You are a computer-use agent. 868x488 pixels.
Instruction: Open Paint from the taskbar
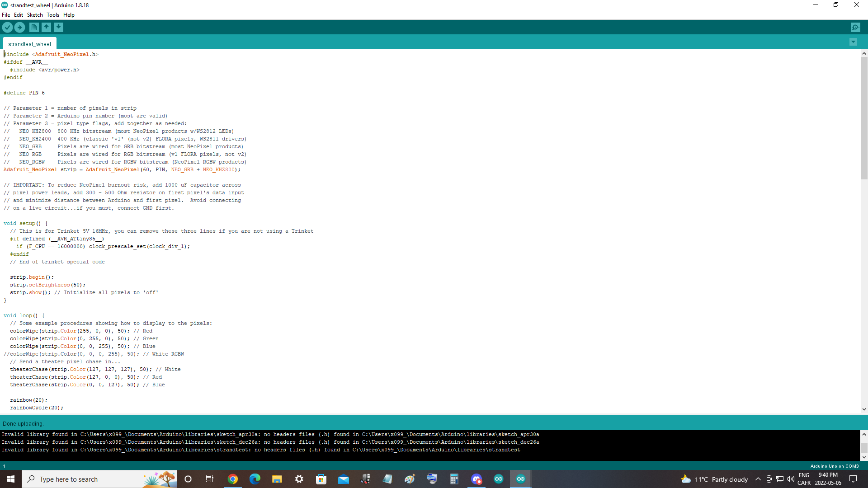point(410,479)
